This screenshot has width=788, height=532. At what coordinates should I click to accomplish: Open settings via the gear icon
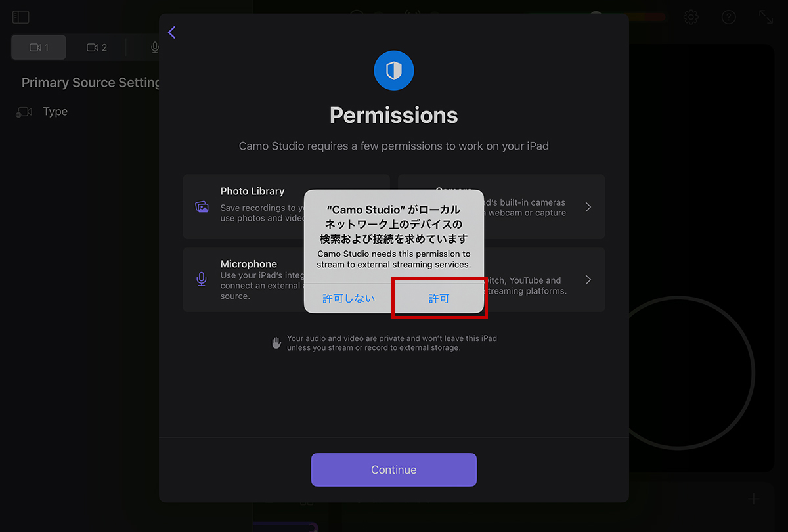click(x=691, y=17)
